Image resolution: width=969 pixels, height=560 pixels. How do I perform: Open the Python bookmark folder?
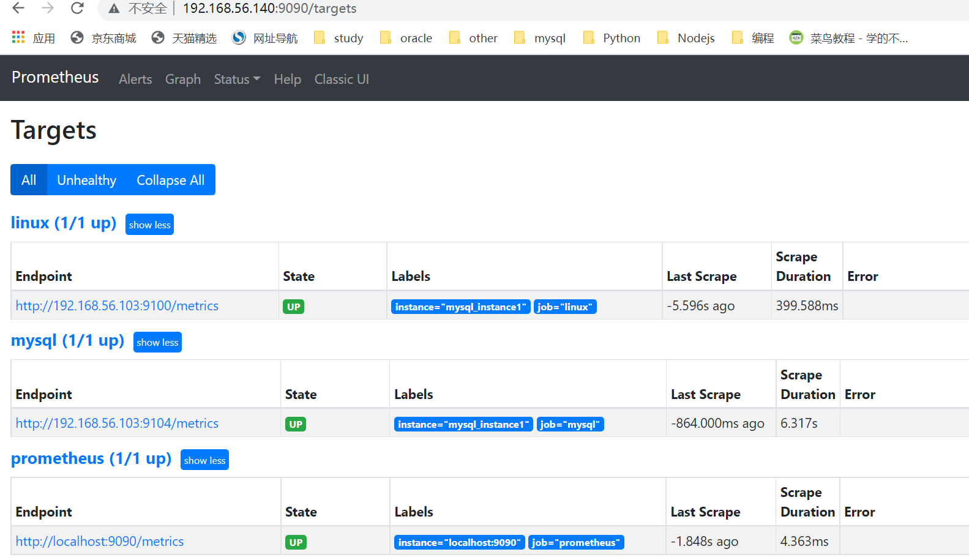[x=612, y=38]
